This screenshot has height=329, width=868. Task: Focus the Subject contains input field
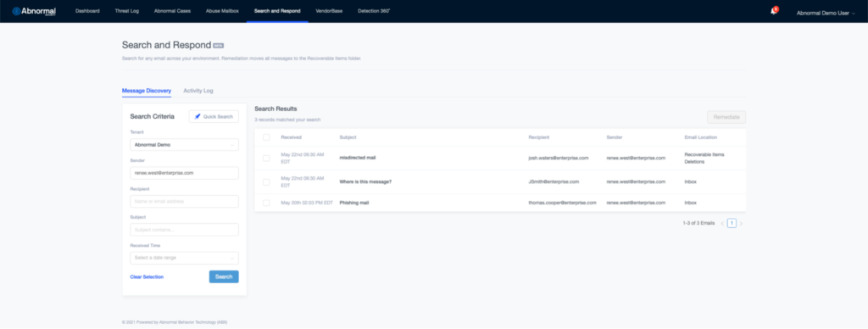click(184, 229)
